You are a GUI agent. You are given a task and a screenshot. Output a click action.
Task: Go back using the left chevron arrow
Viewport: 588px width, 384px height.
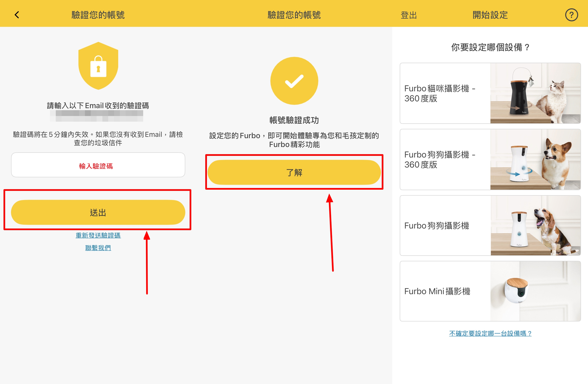[x=17, y=15]
